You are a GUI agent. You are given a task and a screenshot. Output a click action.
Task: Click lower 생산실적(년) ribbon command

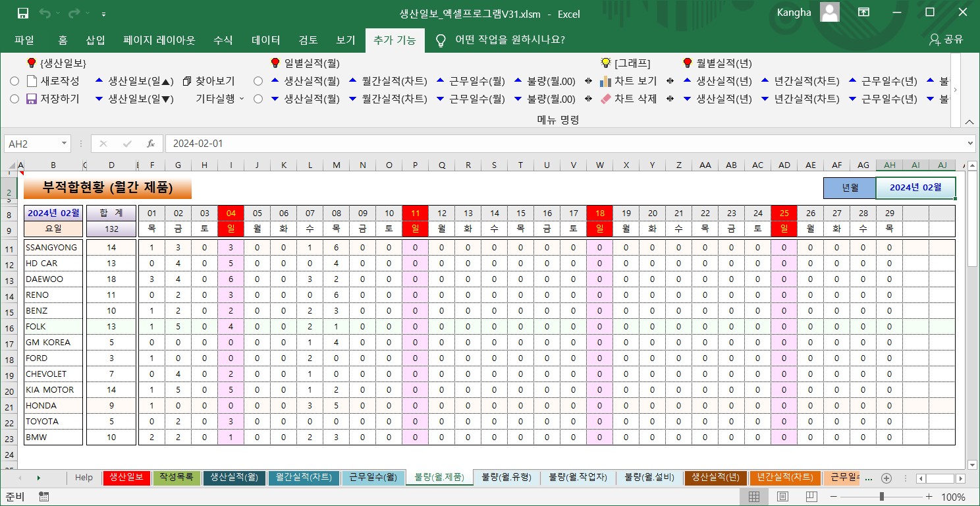pos(718,99)
